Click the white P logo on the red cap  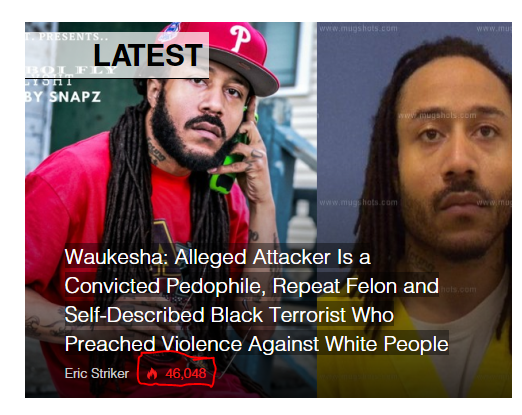click(240, 37)
